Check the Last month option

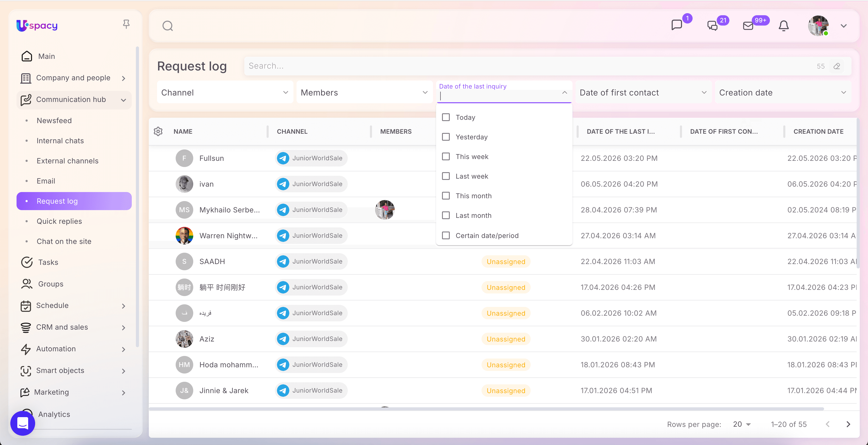446,216
